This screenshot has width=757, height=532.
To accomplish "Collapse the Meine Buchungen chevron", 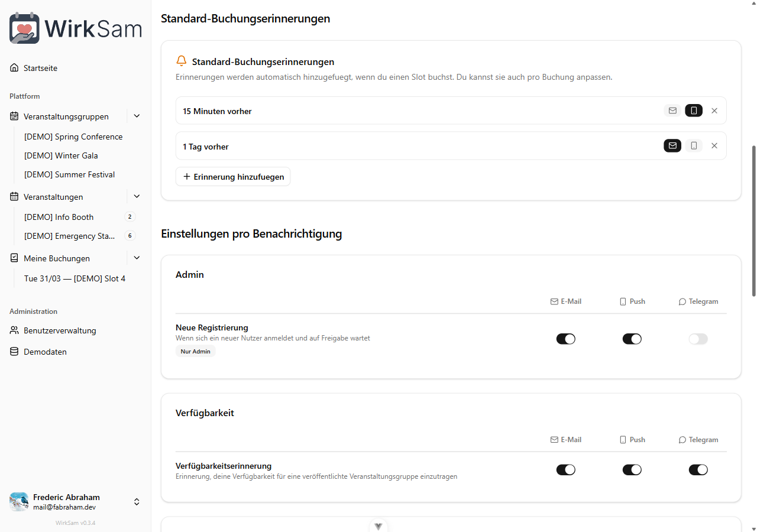I will tap(137, 258).
